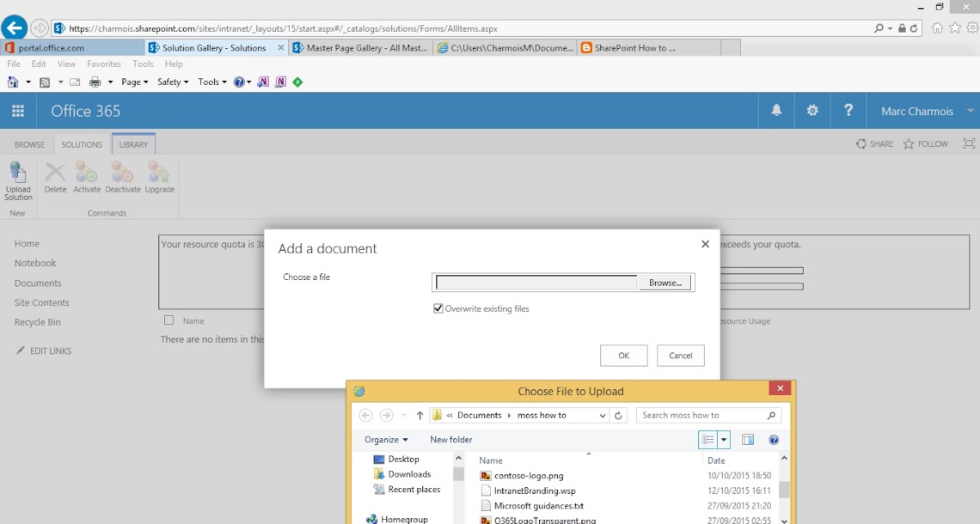Click the Search moss how to field
The height and width of the screenshot is (524, 980).
pos(708,415)
